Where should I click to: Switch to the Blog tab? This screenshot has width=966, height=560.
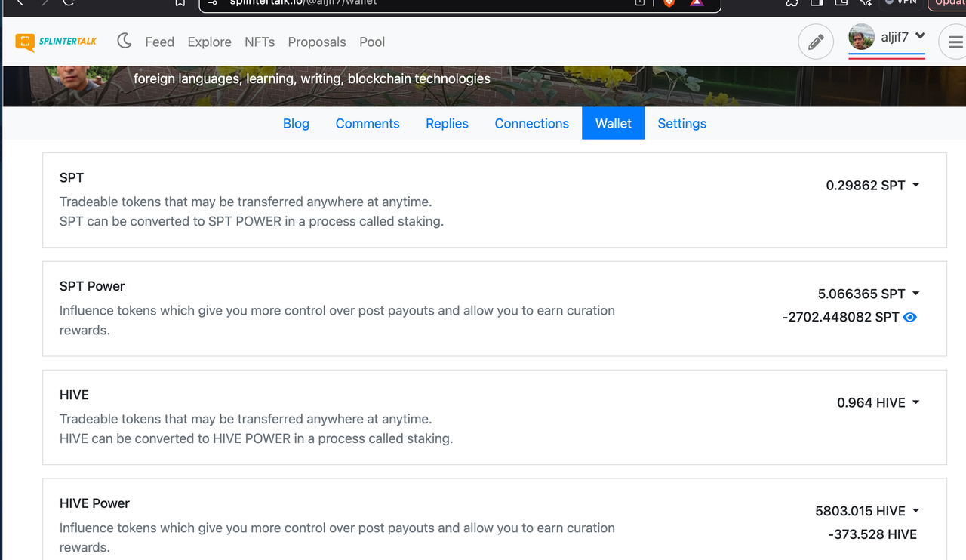tap(296, 123)
